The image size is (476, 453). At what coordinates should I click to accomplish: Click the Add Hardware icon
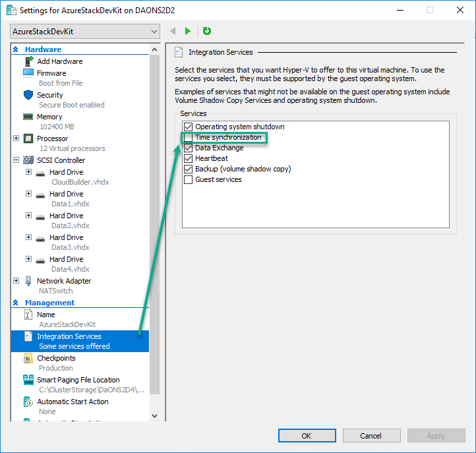28,61
